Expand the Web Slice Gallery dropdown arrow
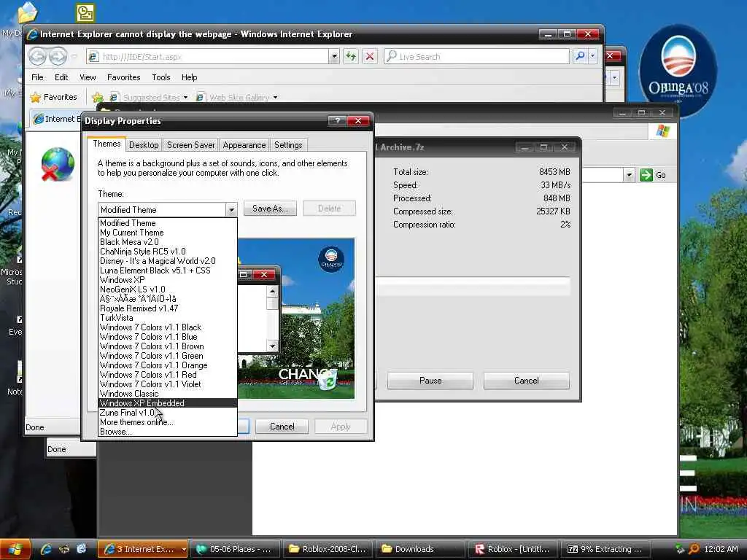The image size is (747, 560). click(x=275, y=98)
